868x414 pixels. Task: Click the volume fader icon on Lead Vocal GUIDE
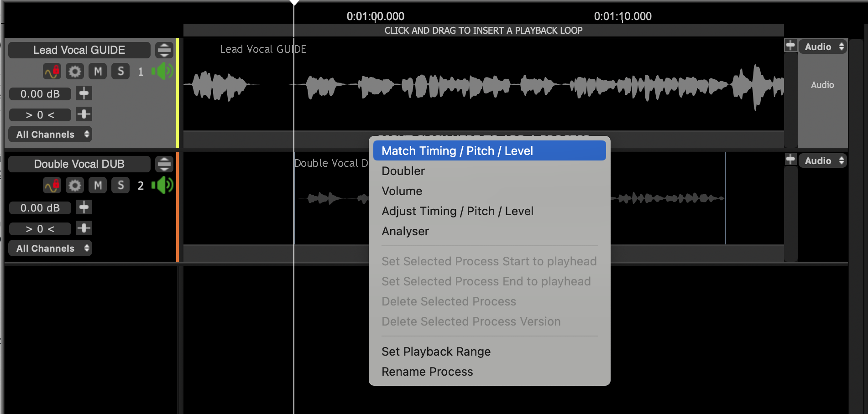(84, 93)
